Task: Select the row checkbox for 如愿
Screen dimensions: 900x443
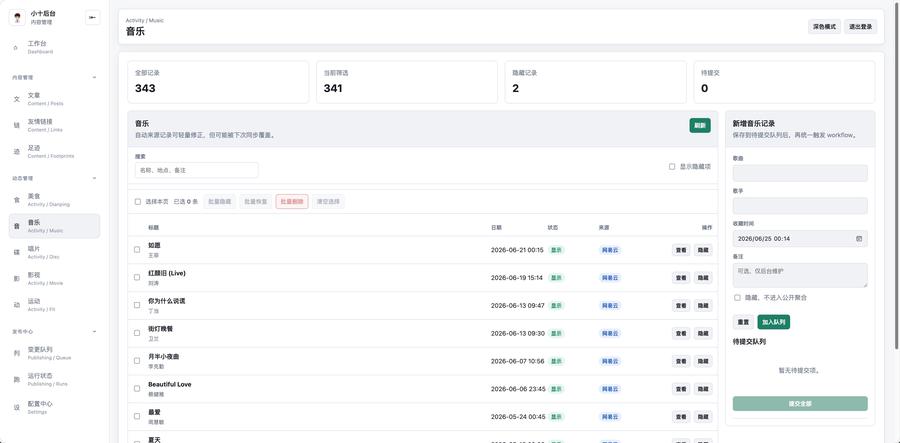Action: click(x=137, y=250)
